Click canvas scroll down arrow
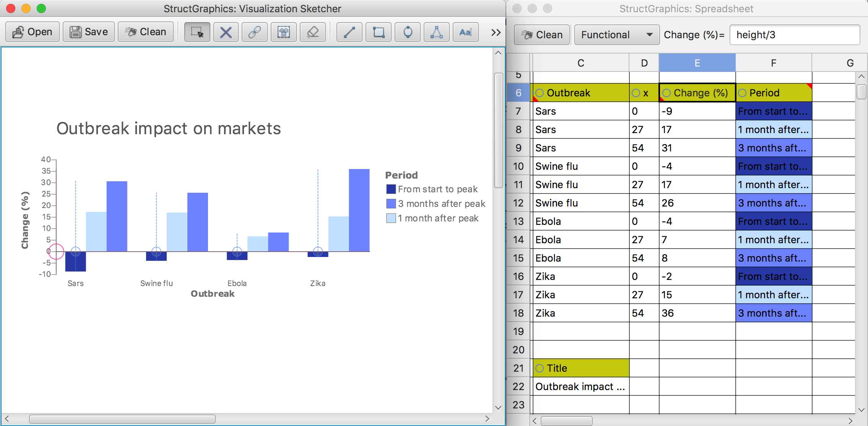 tap(498, 408)
